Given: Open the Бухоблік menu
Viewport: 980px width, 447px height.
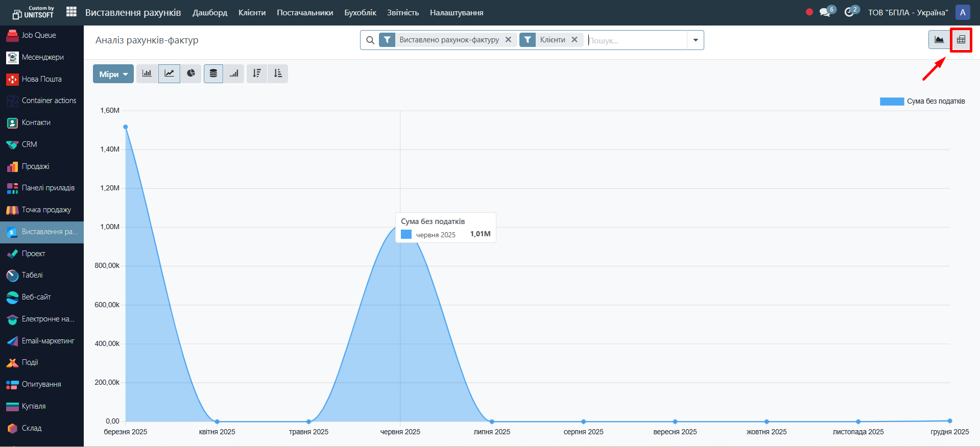Looking at the screenshot, I should coord(360,12).
